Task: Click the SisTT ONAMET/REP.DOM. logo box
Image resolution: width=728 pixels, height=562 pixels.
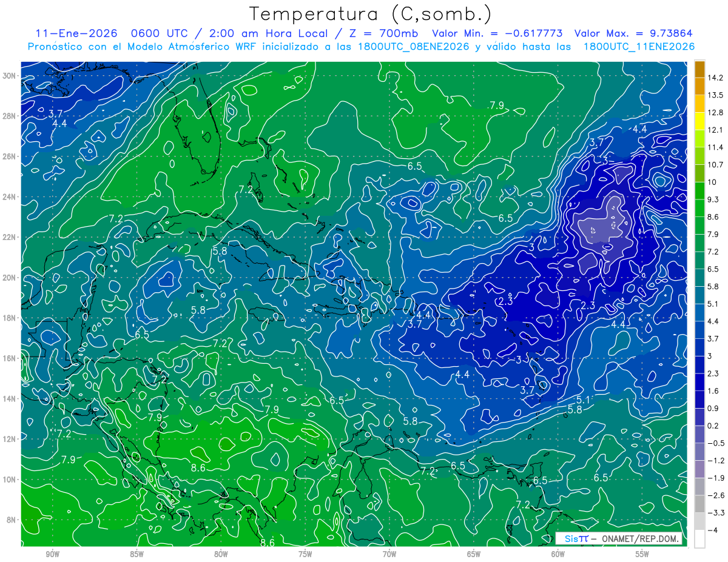Action: (x=618, y=539)
